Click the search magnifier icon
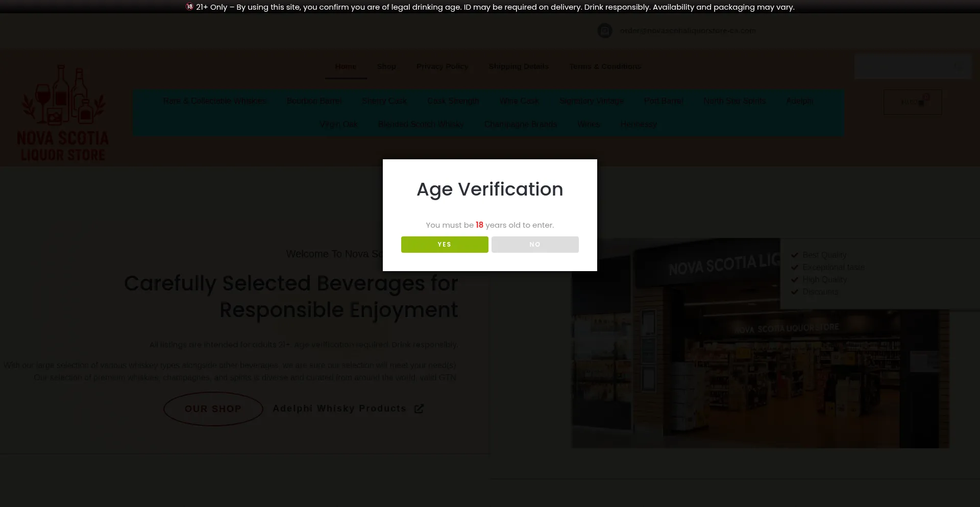This screenshot has height=507, width=980. (x=960, y=67)
